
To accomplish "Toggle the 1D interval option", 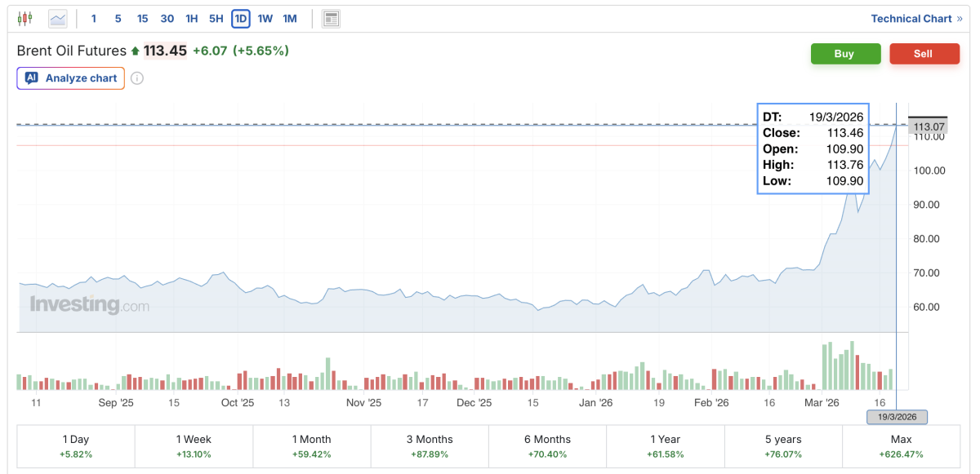I will pos(240,18).
